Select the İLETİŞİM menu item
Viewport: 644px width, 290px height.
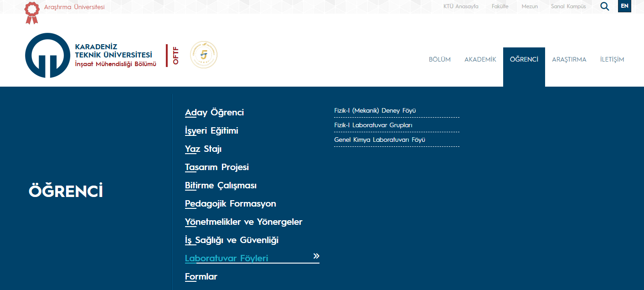612,59
